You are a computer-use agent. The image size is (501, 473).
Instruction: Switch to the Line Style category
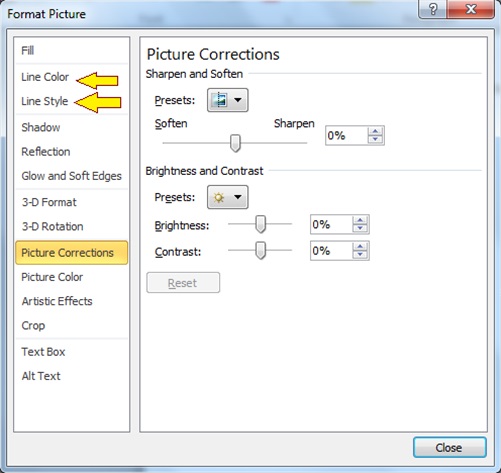tap(44, 101)
